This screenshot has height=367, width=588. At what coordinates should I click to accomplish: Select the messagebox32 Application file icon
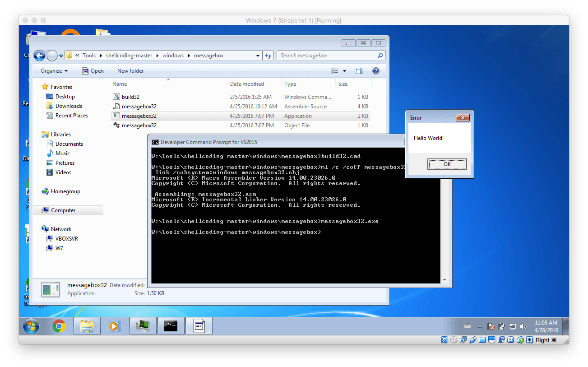pos(116,116)
